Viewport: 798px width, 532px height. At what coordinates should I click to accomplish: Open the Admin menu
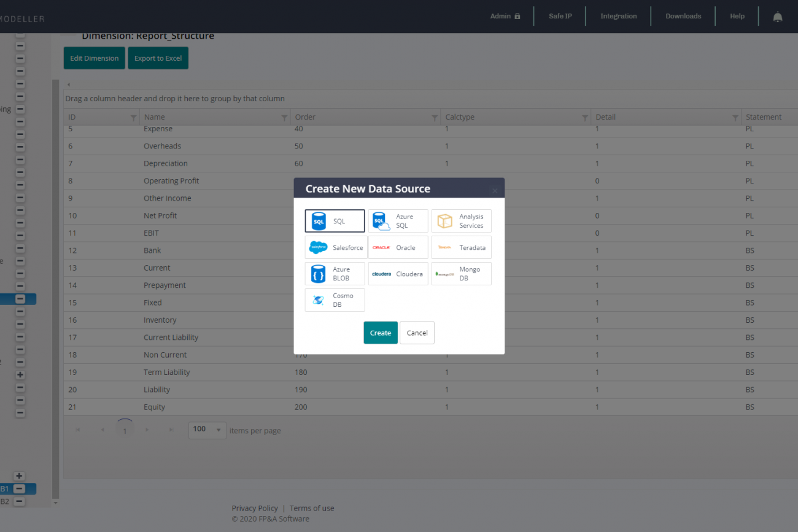pos(505,16)
